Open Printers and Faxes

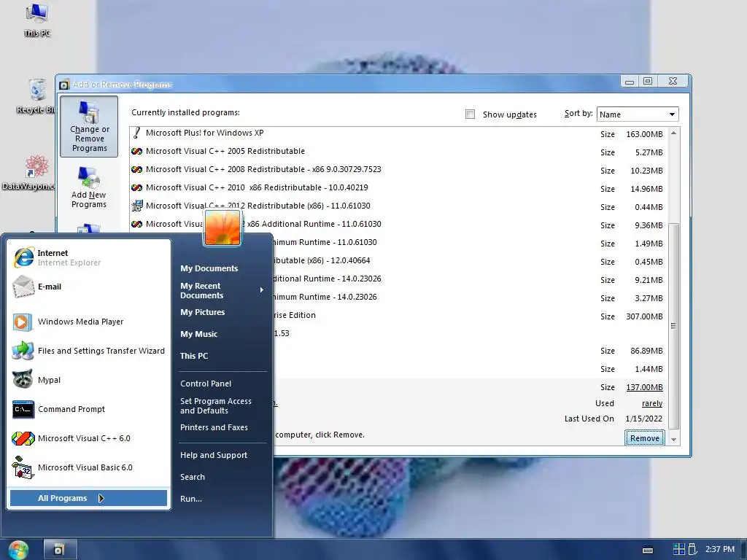(214, 427)
